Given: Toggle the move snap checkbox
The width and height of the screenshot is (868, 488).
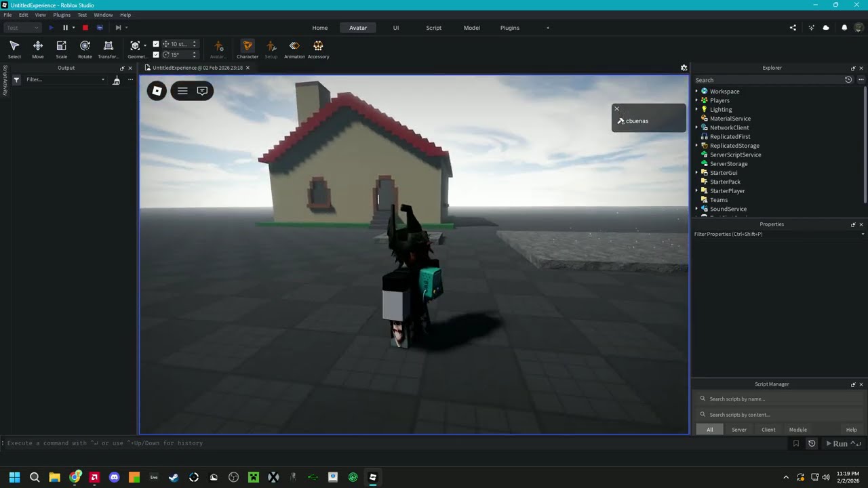Looking at the screenshot, I should click(x=156, y=44).
